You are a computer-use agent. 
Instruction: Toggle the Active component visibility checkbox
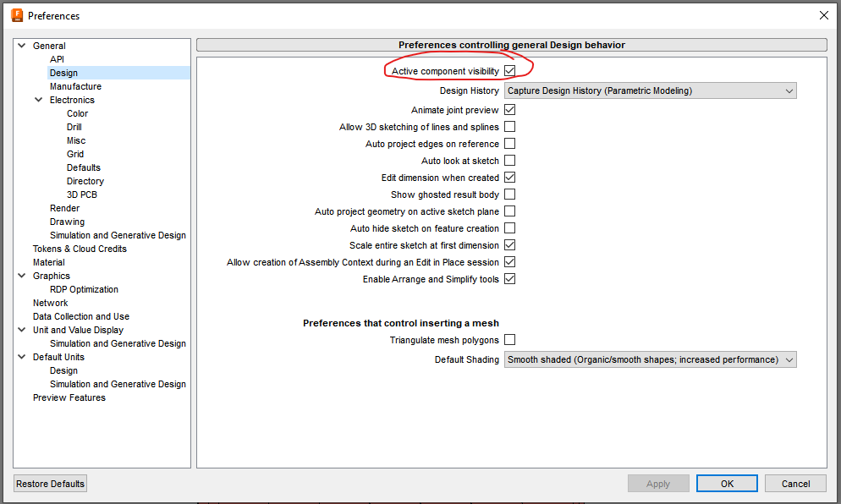click(509, 71)
